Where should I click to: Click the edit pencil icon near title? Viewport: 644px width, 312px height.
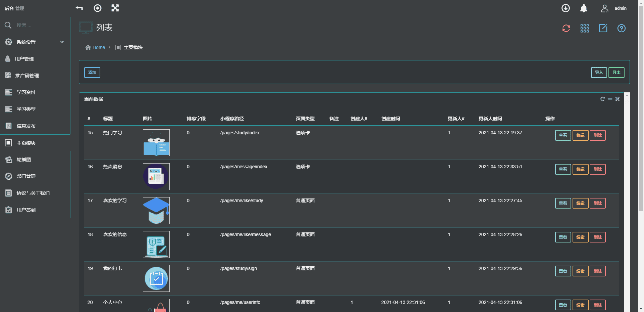click(x=603, y=28)
